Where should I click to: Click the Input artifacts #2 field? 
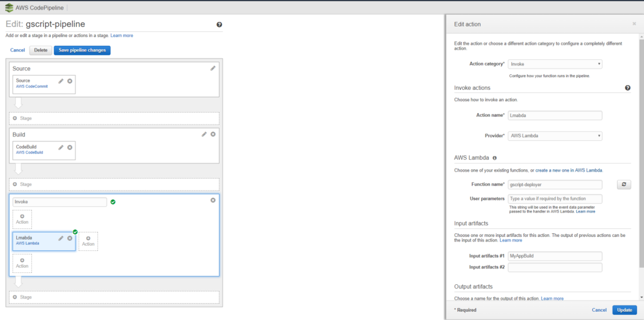[555, 268]
